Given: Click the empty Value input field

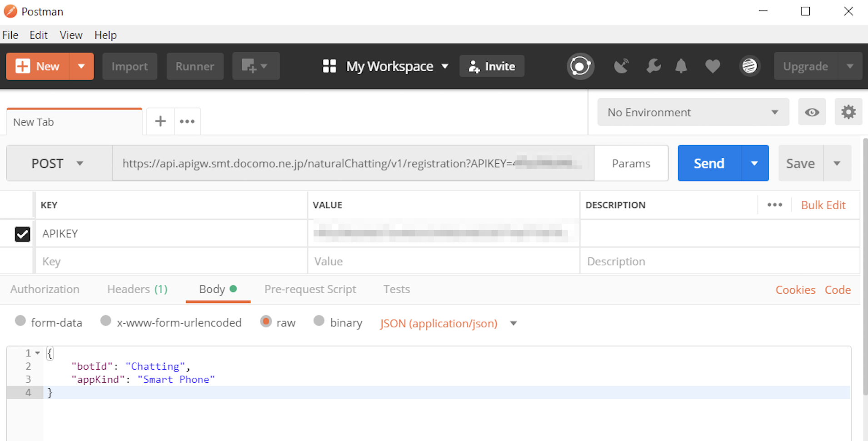Looking at the screenshot, I should (x=444, y=261).
